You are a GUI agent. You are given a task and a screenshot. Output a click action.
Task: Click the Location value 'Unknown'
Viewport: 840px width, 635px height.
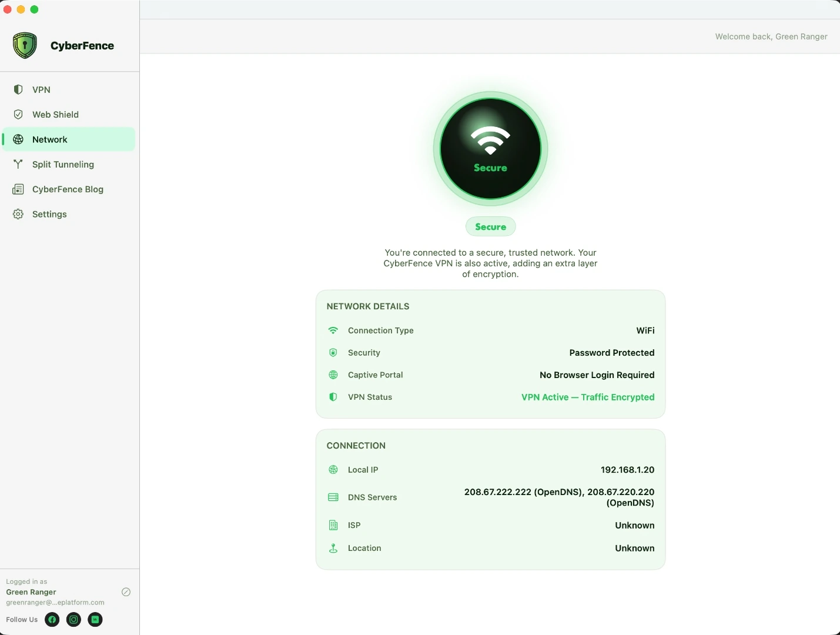635,548
